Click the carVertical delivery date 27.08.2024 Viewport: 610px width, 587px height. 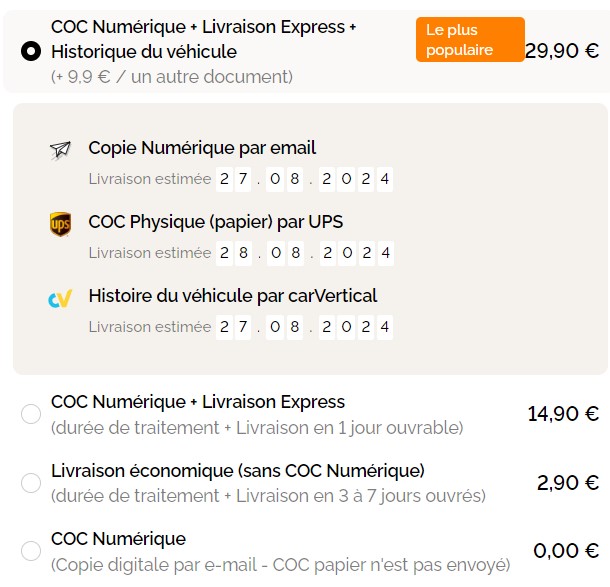click(x=305, y=327)
